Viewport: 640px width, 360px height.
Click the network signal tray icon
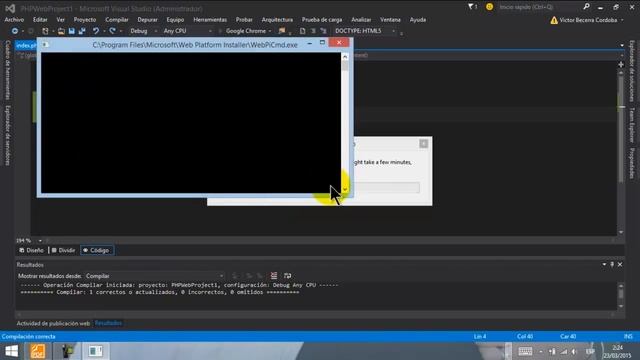pos(564,351)
